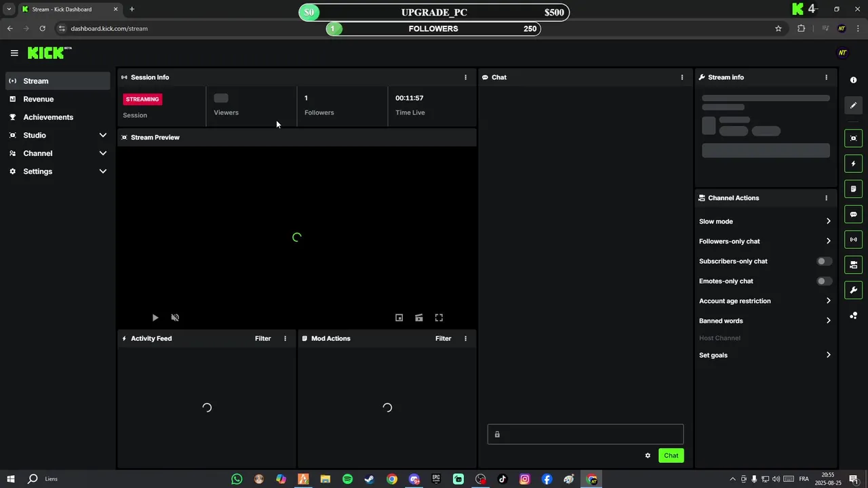Open Slow mode options
This screenshot has width=868, height=488.
pos(765,221)
